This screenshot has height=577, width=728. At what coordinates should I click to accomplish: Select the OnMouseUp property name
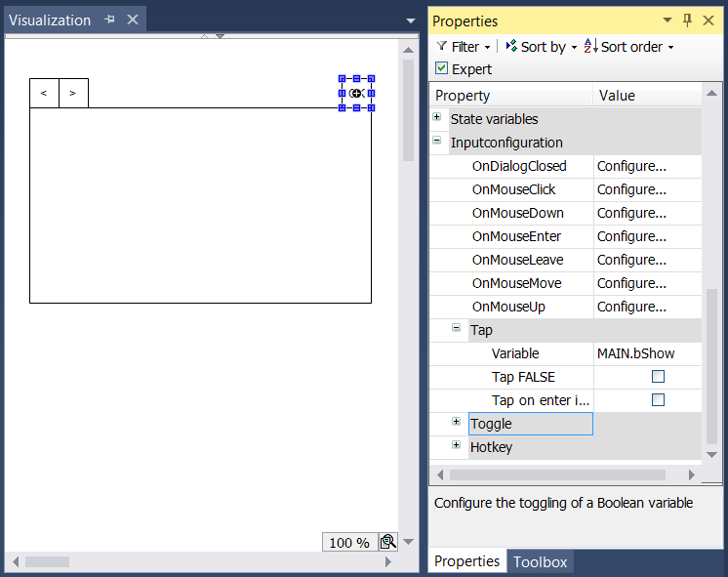click(x=508, y=308)
